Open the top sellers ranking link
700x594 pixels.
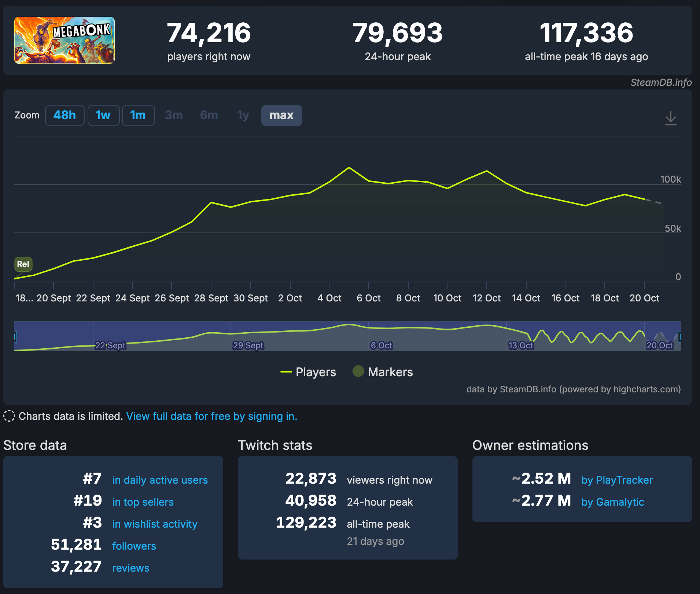143,502
